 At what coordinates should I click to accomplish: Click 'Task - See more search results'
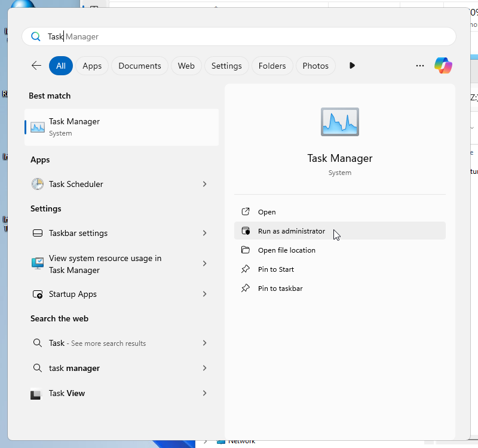121,343
